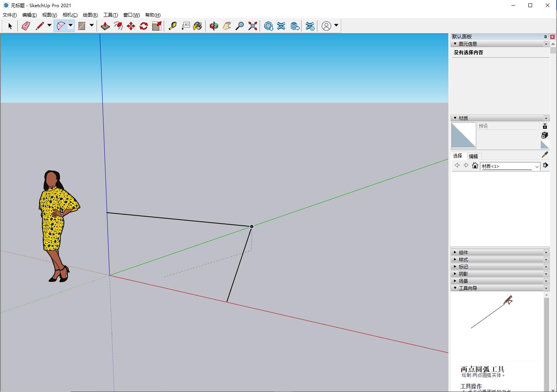Viewport: 557px width, 392px height.
Task: Open the Line tool variants dropdown
Action: tap(49, 26)
